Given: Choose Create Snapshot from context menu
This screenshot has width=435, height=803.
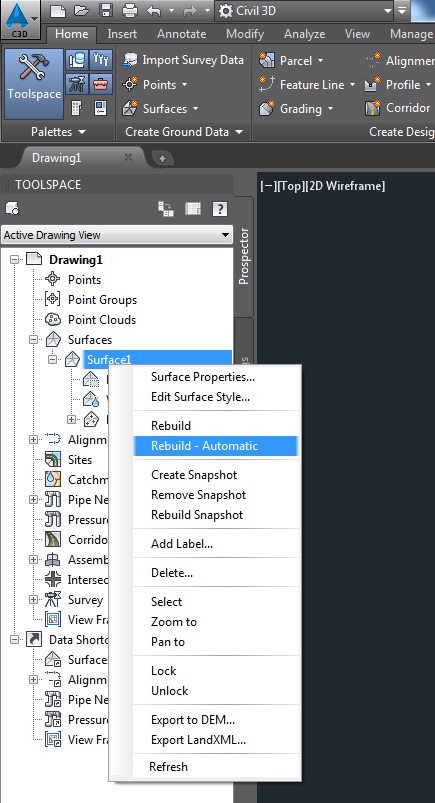Looking at the screenshot, I should pyautogui.click(x=194, y=475).
